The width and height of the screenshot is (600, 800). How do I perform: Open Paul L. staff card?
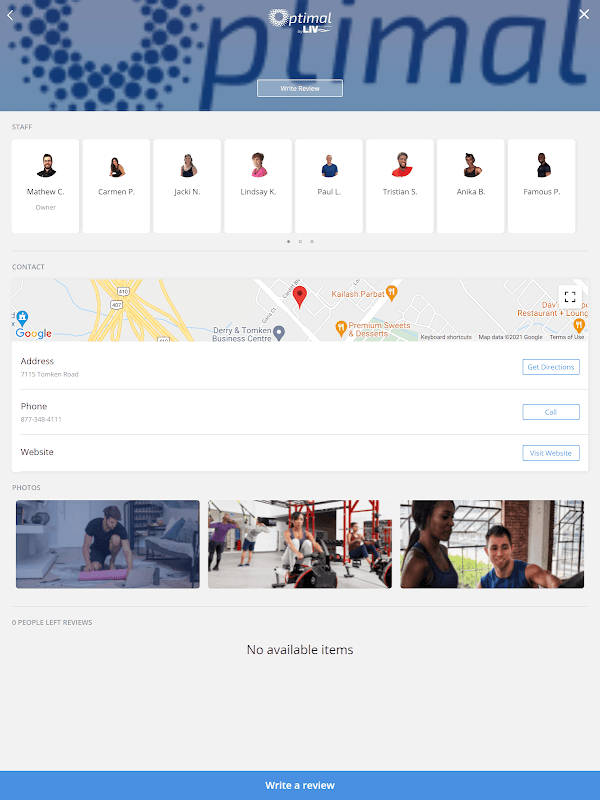coord(329,186)
